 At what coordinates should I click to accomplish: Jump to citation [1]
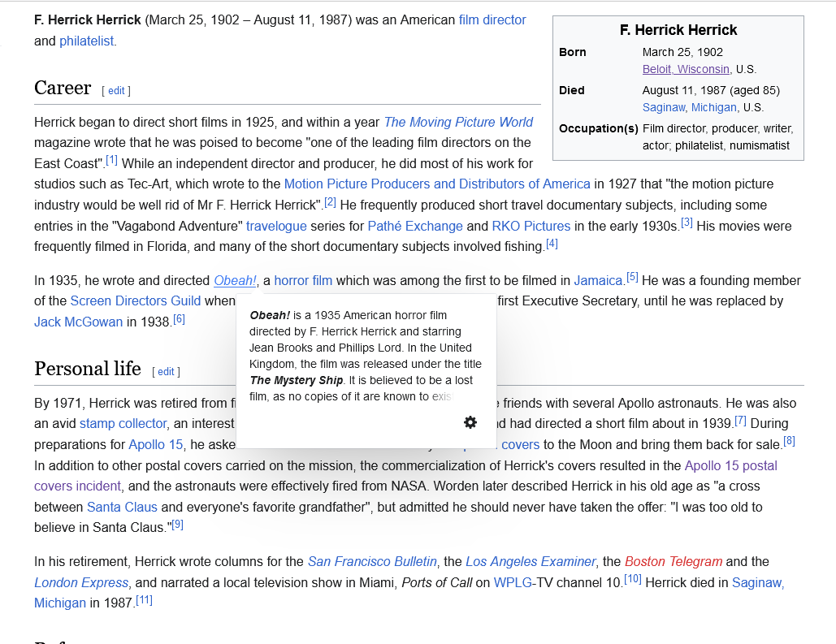[111, 160]
